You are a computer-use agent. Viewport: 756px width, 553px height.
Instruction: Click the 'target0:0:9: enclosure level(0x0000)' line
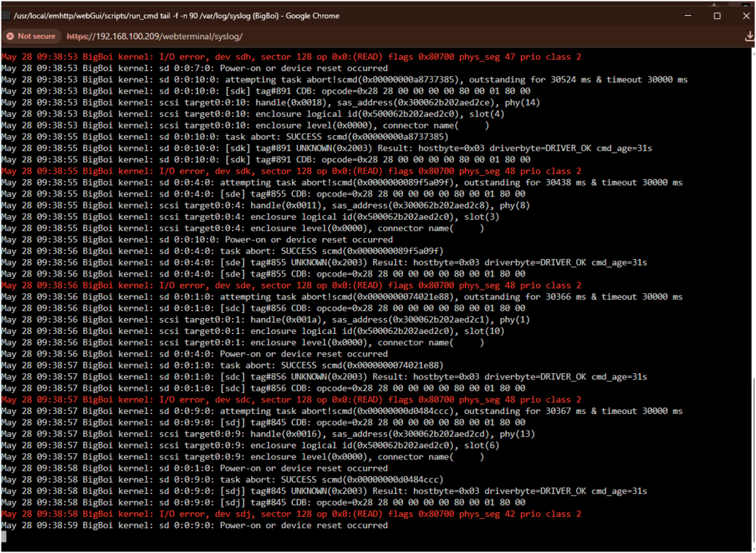(243, 456)
